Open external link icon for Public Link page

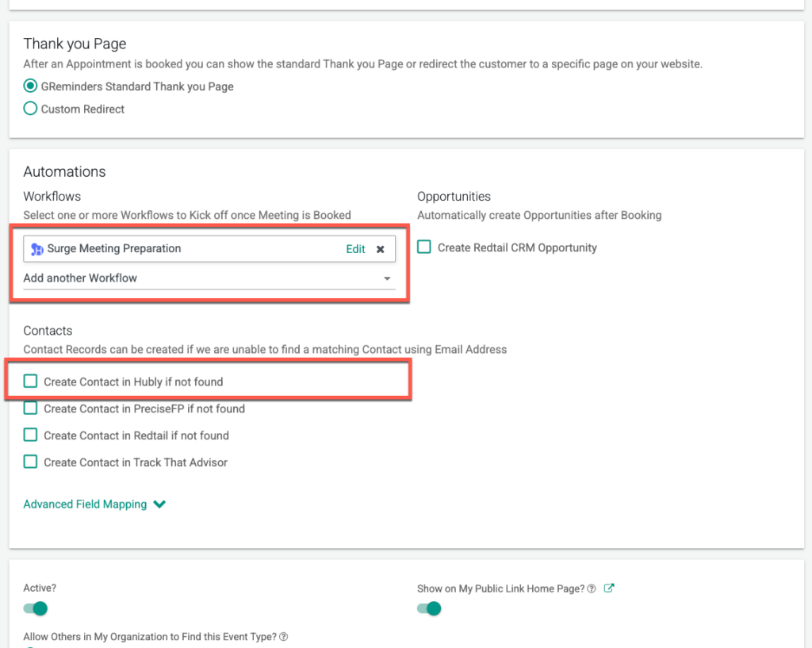[x=609, y=589]
